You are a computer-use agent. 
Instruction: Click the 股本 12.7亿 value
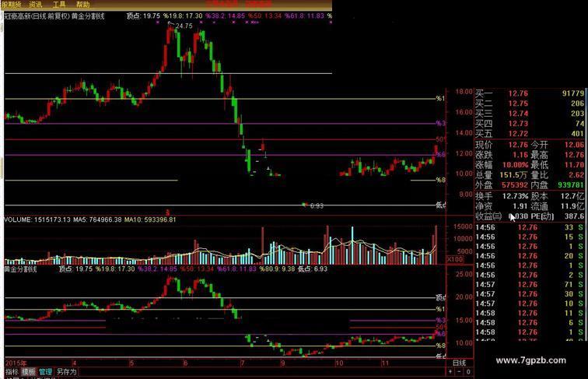pos(572,196)
